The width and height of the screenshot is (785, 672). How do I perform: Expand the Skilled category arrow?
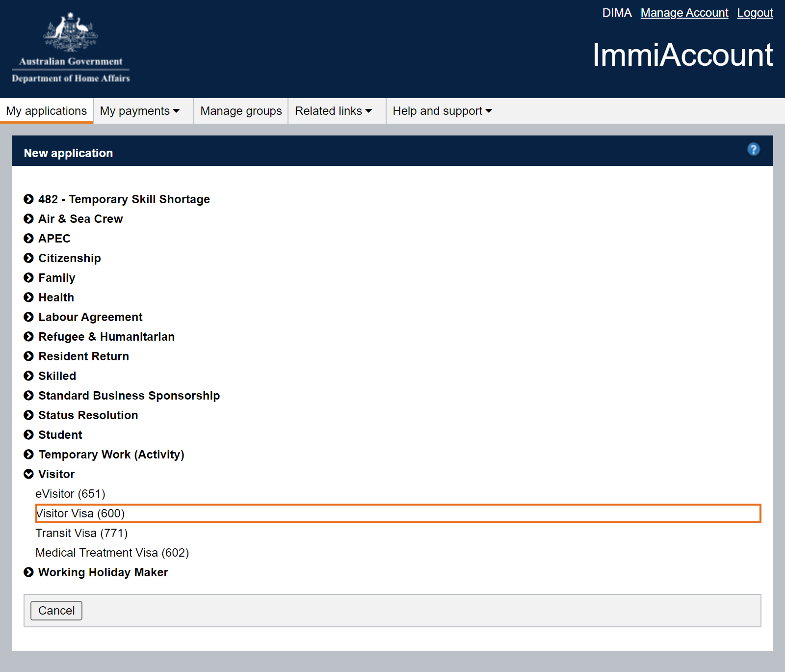point(28,376)
